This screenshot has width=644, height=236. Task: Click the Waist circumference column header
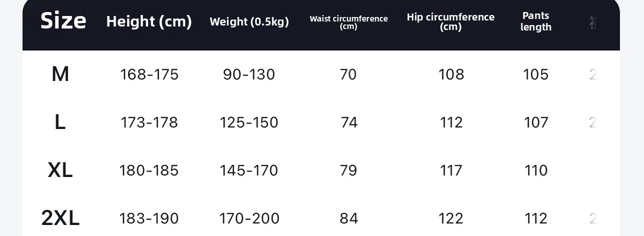click(x=349, y=22)
